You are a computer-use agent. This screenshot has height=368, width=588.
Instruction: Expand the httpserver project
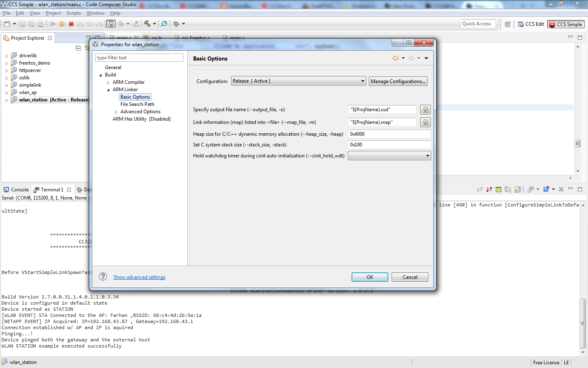[x=7, y=71]
